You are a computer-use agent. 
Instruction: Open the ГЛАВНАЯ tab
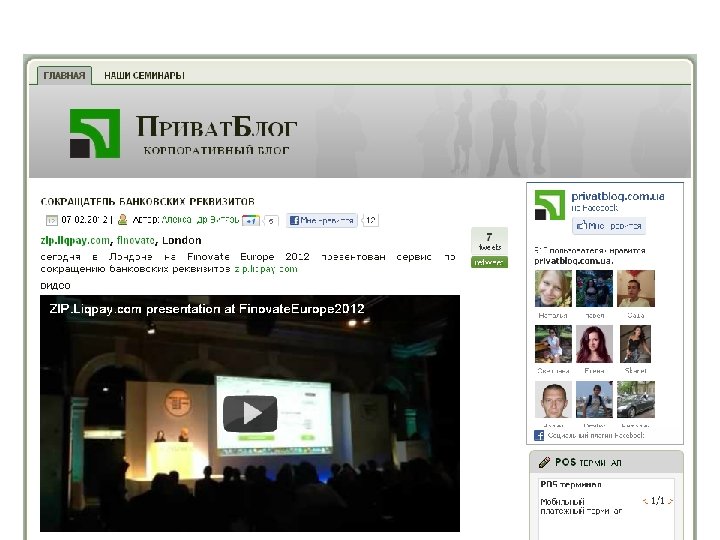(64, 75)
